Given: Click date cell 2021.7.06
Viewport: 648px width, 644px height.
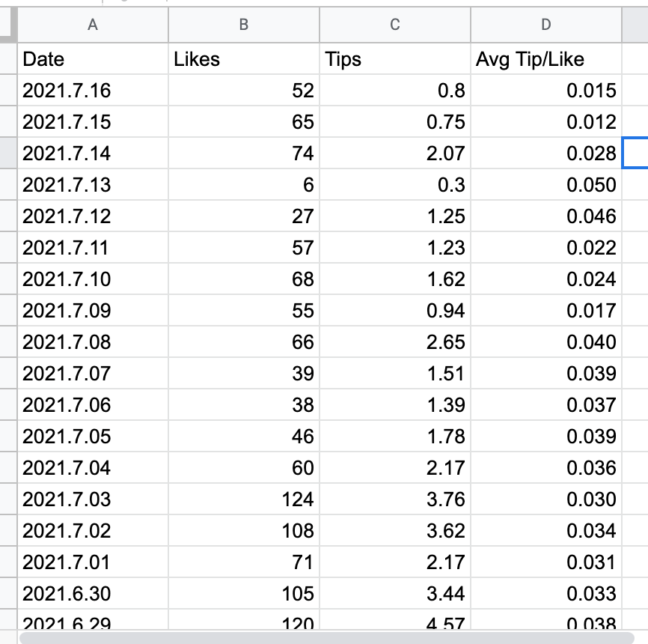Looking at the screenshot, I should click(93, 404).
